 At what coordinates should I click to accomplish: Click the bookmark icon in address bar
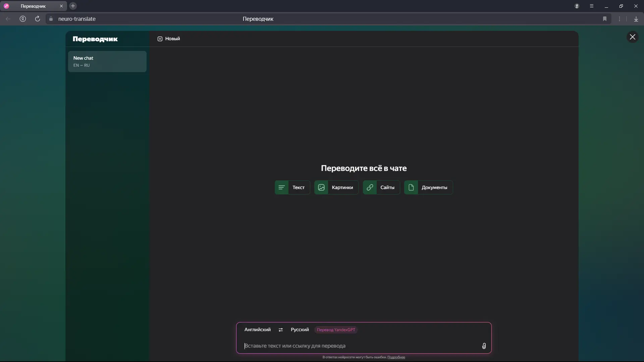point(605,19)
